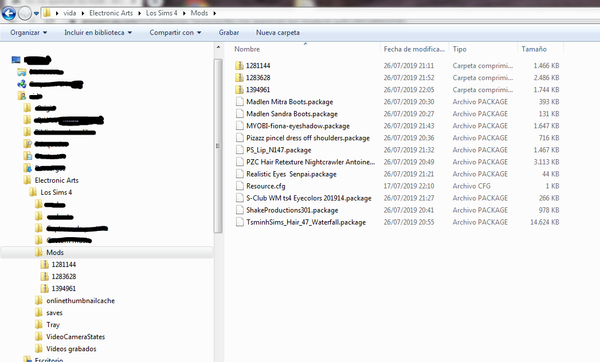This screenshot has height=362, width=600.
Task: Click Escritorio folder icon in tree
Action: pos(27,359)
